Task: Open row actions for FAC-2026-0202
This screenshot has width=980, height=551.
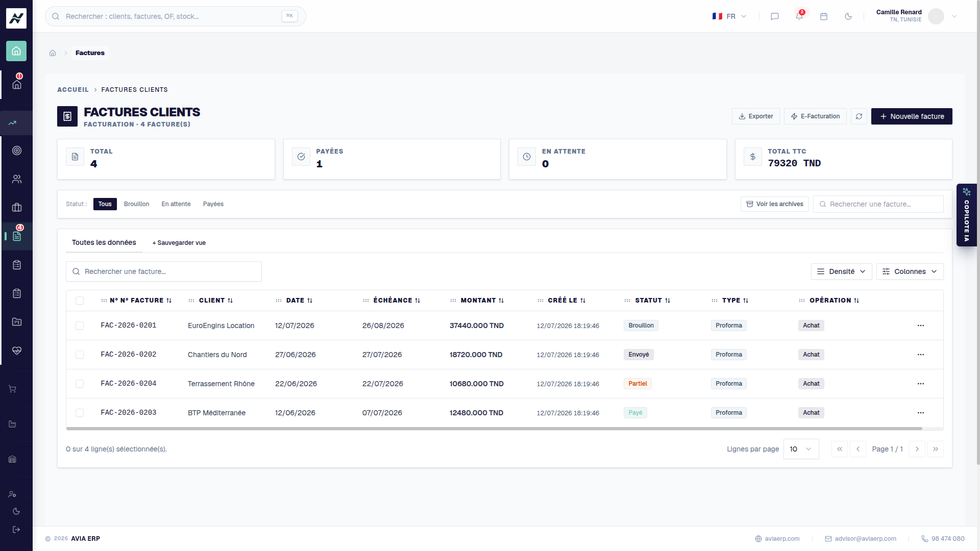Action: pyautogui.click(x=921, y=355)
